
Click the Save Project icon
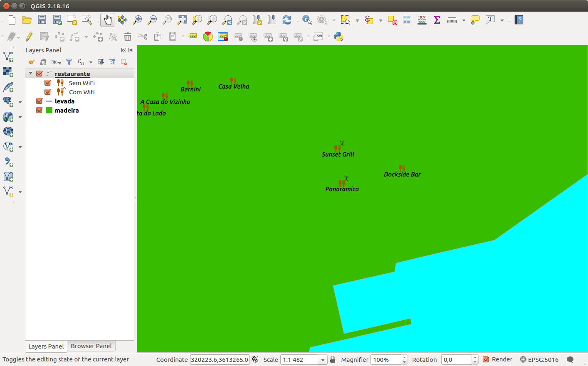click(x=42, y=20)
